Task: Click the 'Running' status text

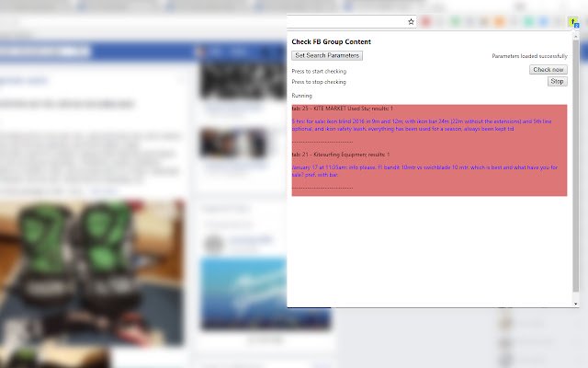Action: (x=302, y=96)
